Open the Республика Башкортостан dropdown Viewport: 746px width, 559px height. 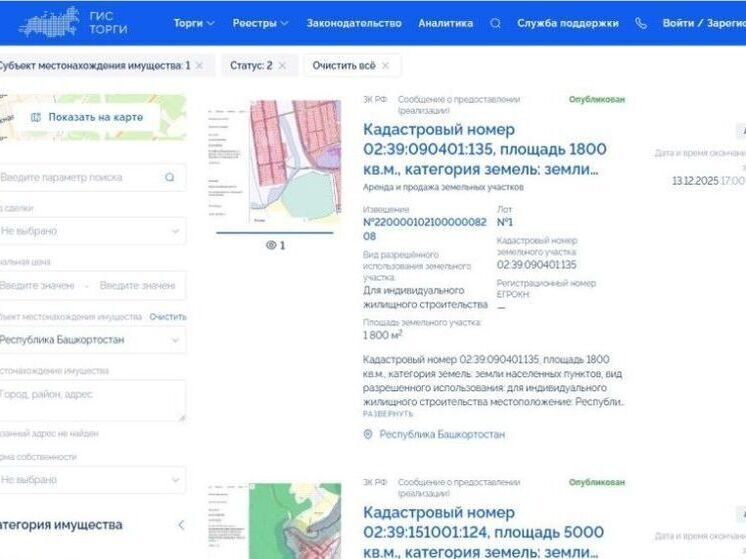tap(92, 340)
